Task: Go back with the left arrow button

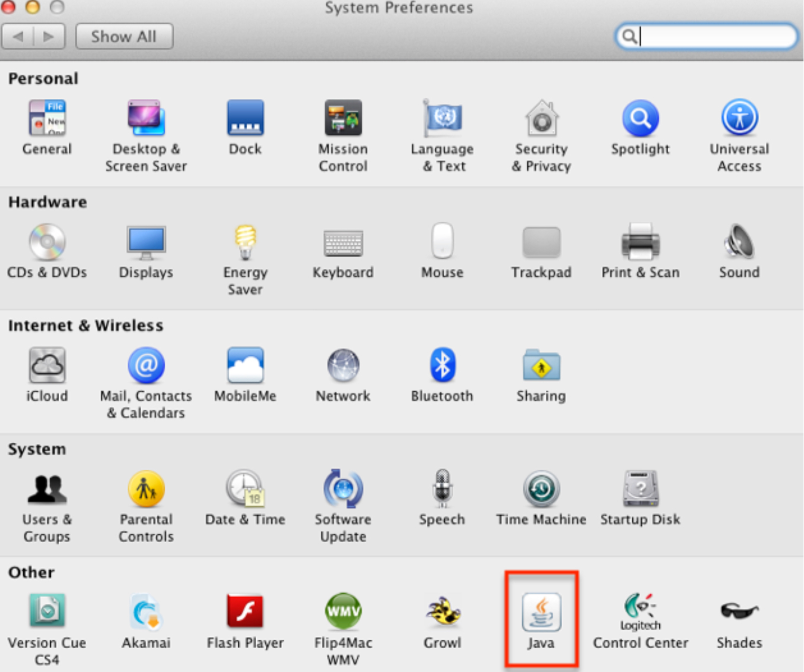Action: [x=18, y=36]
